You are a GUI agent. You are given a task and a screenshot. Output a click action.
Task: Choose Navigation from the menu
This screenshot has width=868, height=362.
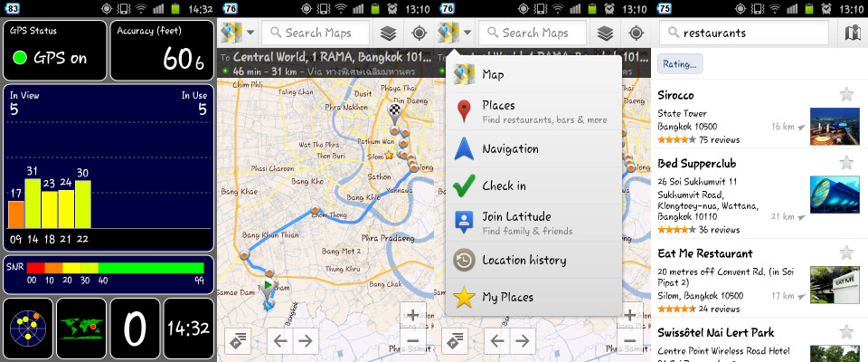[533, 148]
